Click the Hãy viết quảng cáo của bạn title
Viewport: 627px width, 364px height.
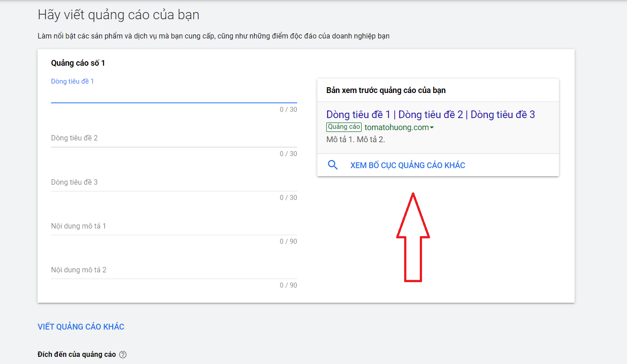119,15
